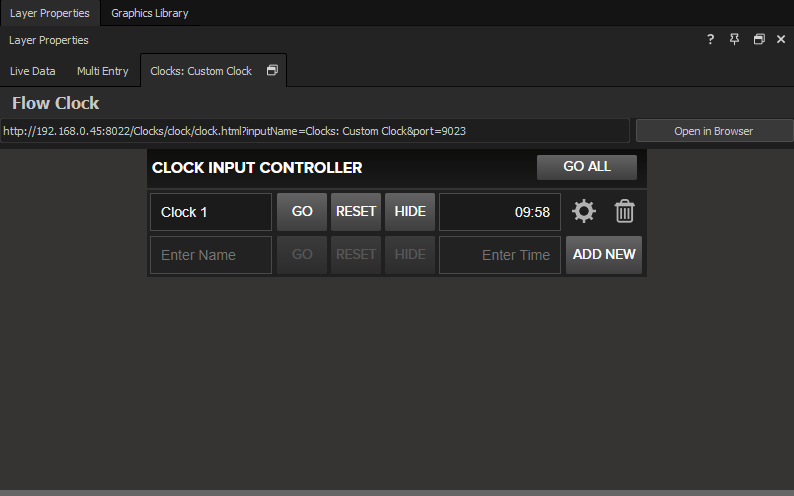Reset Clock 1 timer
The width and height of the screenshot is (794, 496).
[356, 212]
